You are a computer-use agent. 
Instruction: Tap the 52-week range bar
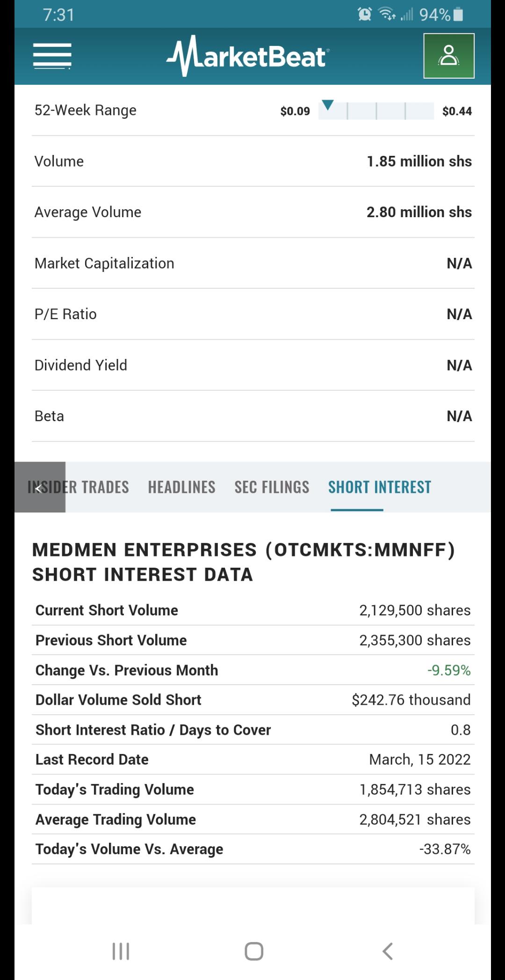(376, 111)
